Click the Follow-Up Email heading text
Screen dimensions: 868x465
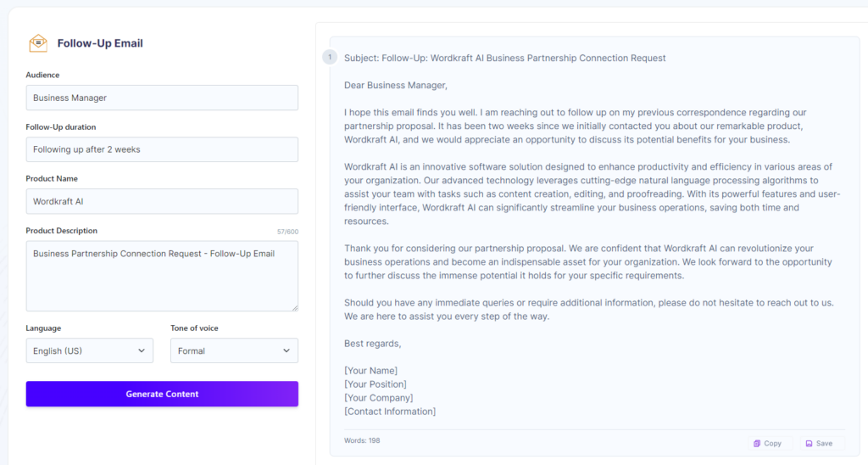pyautogui.click(x=100, y=43)
